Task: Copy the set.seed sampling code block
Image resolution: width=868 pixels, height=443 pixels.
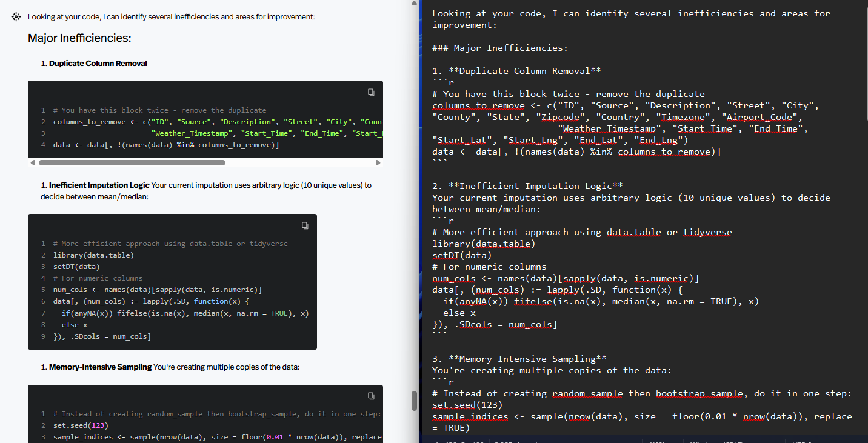Action: point(371,396)
